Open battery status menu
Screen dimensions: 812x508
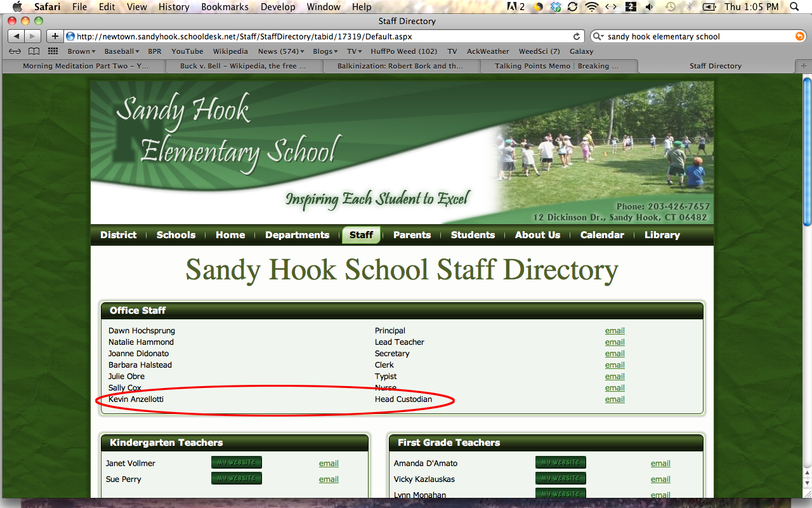tap(709, 7)
